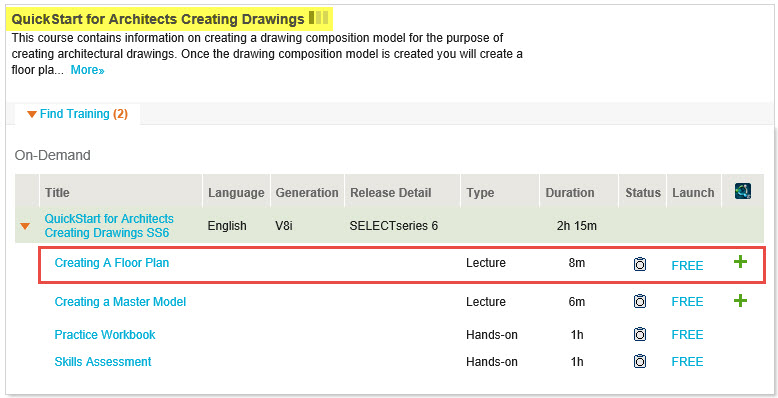Click the green plus for Creating A Floor Plan
The height and width of the screenshot is (398, 778).
pyautogui.click(x=740, y=262)
